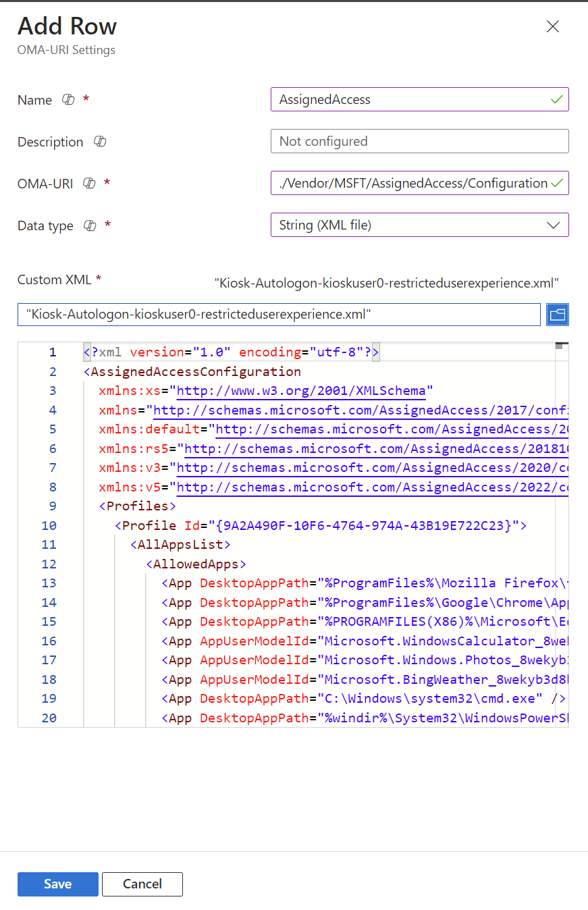
Task: Cancel the Add Row dialog
Action: tap(142, 884)
